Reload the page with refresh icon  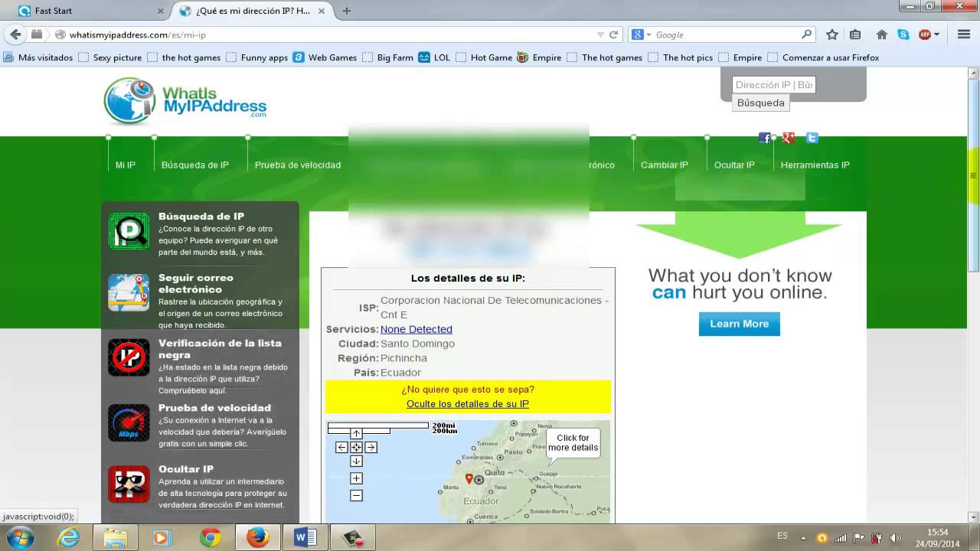pos(613,34)
